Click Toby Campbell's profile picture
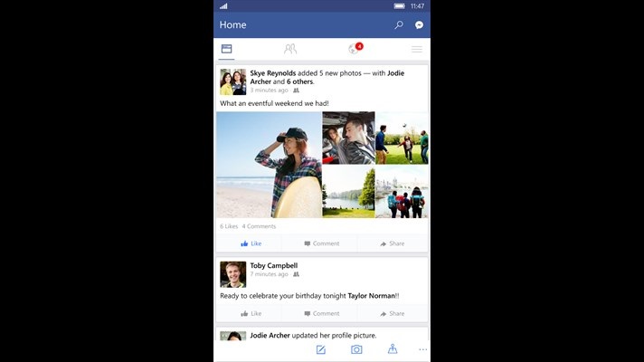644x362 pixels. (232, 274)
